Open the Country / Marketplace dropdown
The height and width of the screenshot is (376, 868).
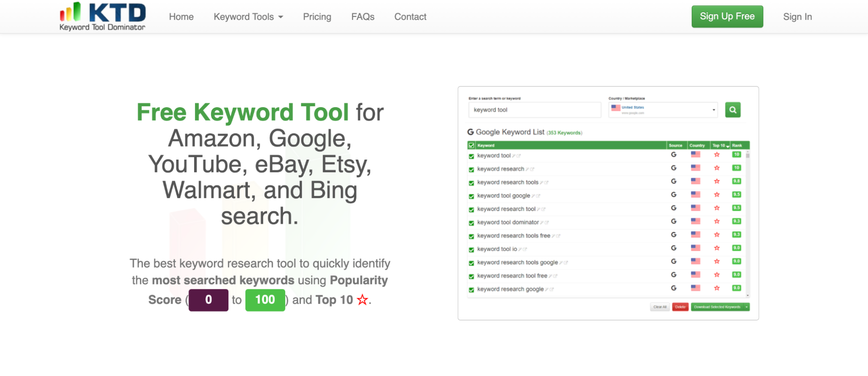point(663,110)
